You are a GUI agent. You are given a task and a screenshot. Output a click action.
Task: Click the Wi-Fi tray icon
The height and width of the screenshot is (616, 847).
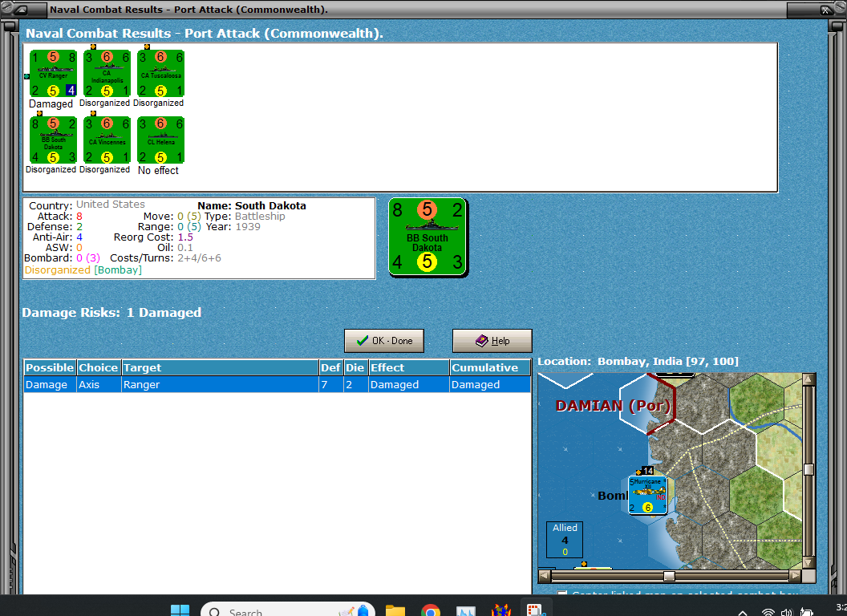coord(768,612)
